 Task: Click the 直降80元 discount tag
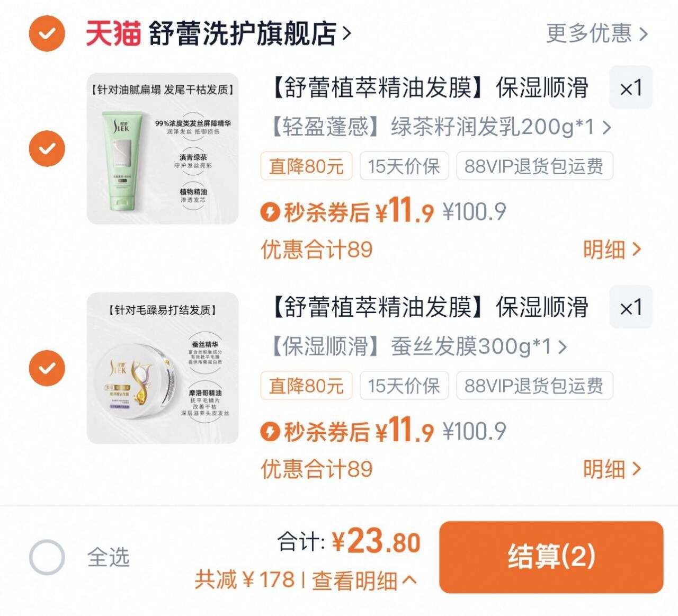coord(307,166)
